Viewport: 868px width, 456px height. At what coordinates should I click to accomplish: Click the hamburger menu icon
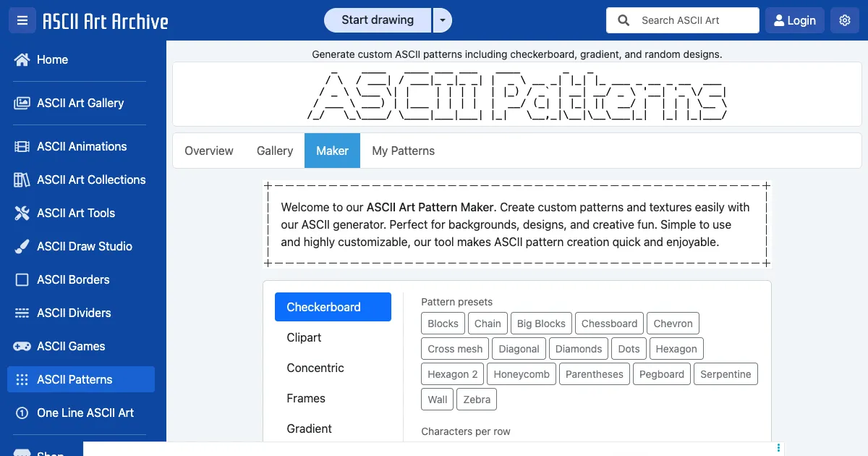click(x=22, y=20)
